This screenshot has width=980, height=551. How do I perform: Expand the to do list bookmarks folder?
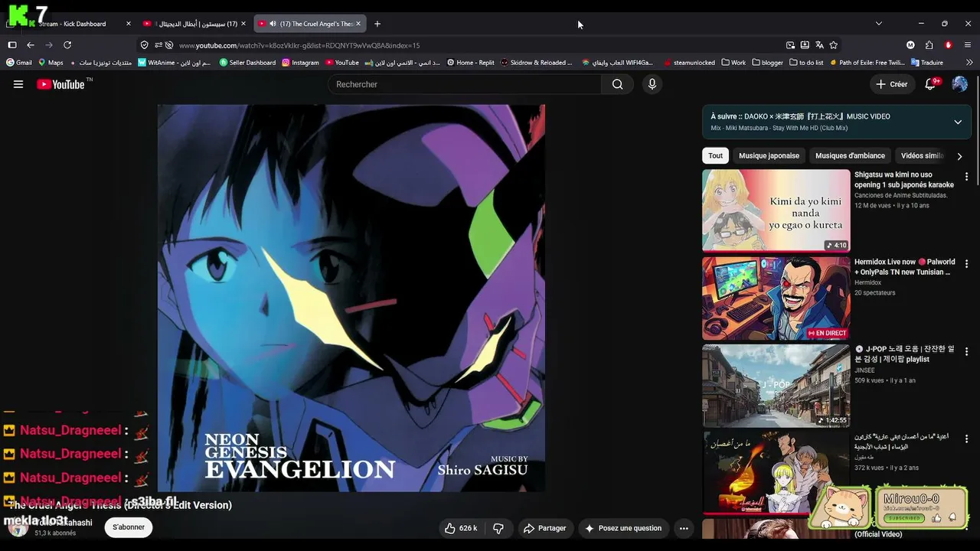pyautogui.click(x=806, y=63)
